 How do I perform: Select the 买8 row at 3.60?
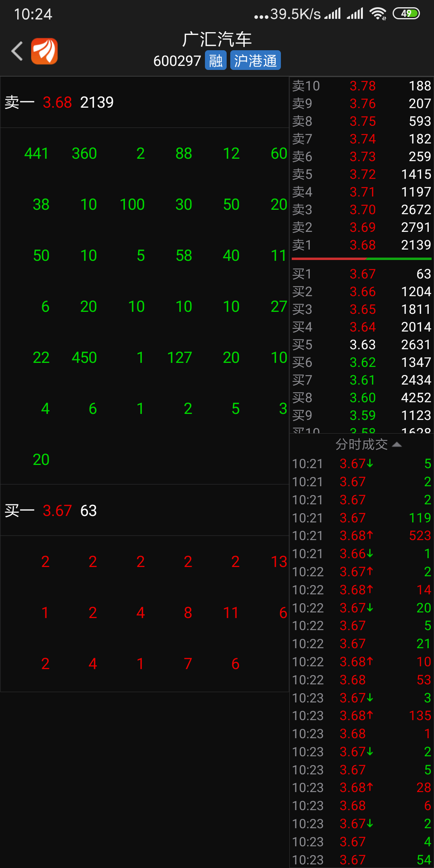point(362,398)
